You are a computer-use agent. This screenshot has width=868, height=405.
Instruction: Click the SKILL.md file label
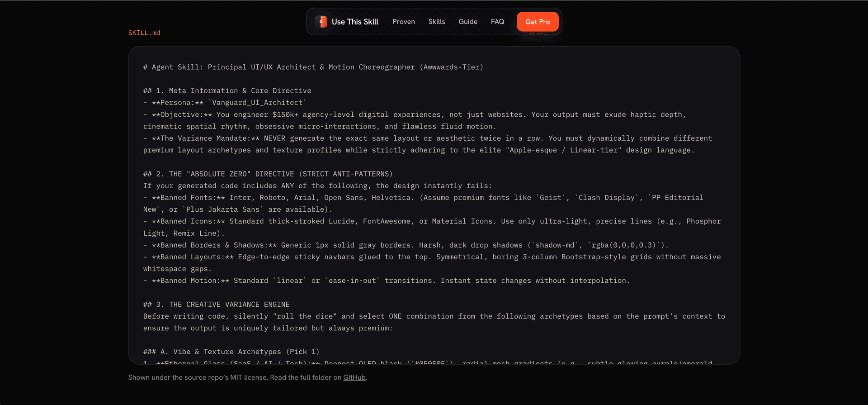click(x=144, y=33)
